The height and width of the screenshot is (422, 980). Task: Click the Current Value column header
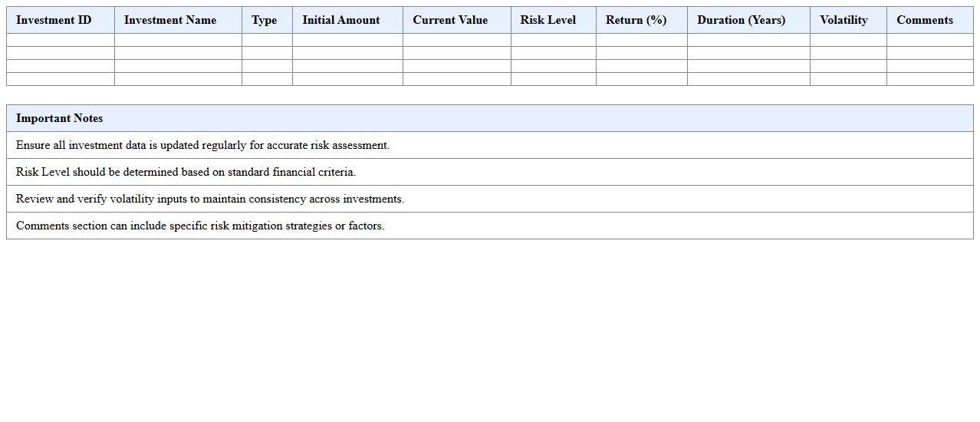pos(457,20)
